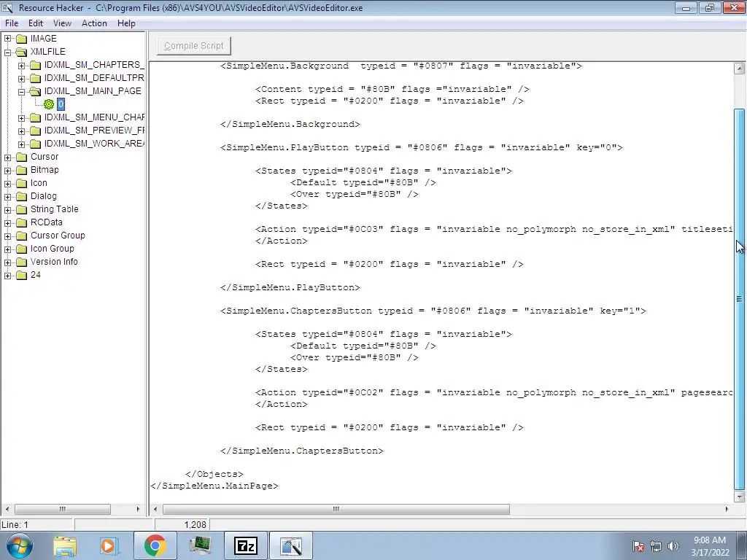Click the editor vertical scrollbar thumb
Screen dimensions: 747x560
coord(740,299)
